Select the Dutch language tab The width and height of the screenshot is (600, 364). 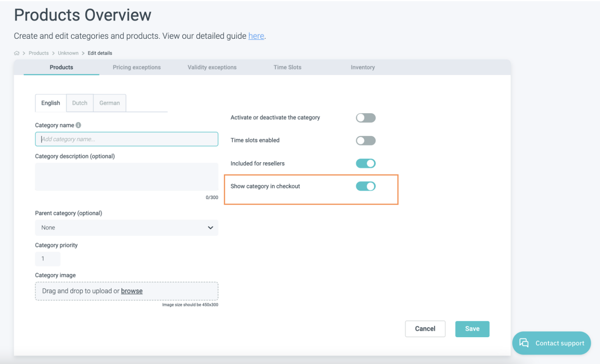(x=80, y=103)
